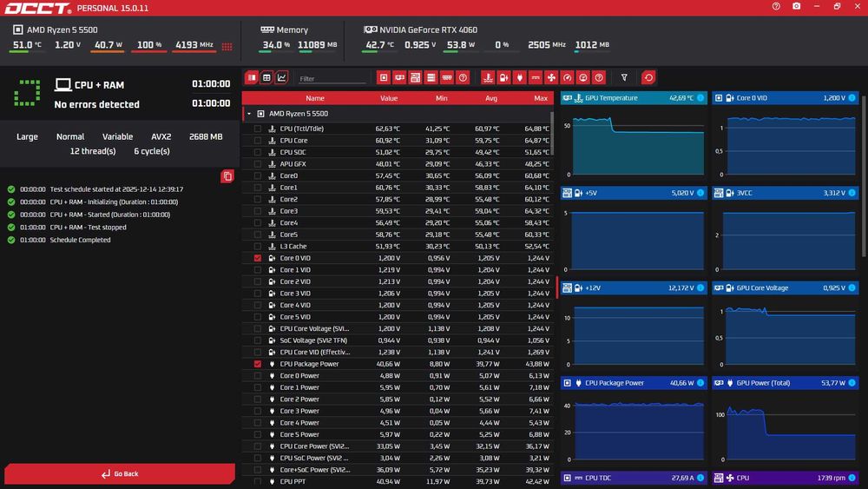Check the Core 0 Power checkbox
This screenshot has width=868, height=489.
[x=258, y=375]
